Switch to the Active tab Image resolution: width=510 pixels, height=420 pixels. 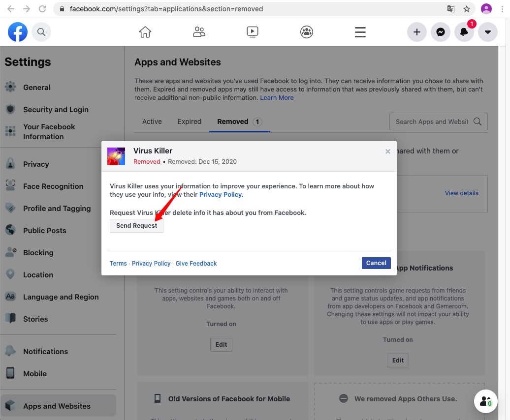coord(152,121)
